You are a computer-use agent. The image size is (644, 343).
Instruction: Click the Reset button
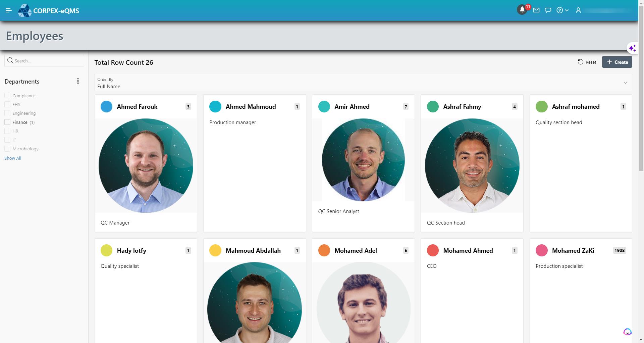click(587, 62)
